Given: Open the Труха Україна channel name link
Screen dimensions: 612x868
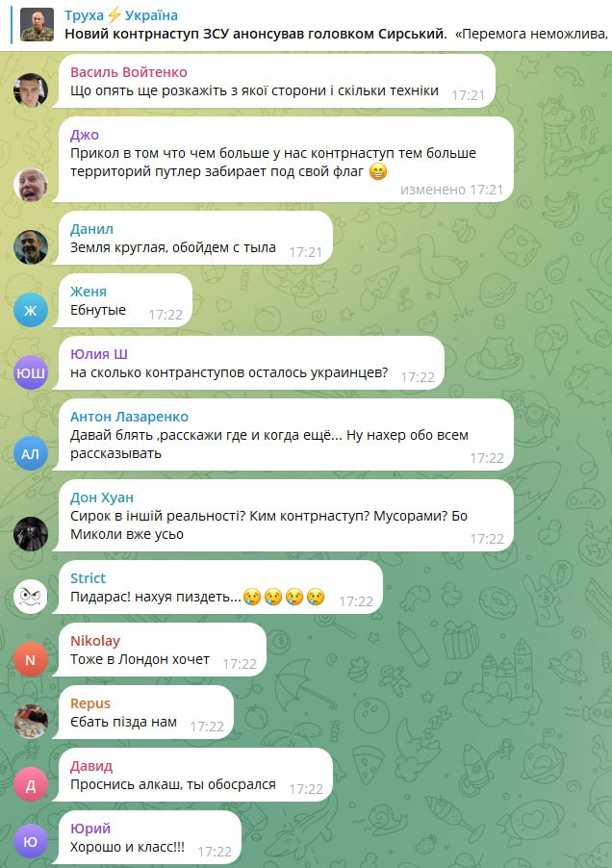Looking at the screenshot, I should pos(121,16).
